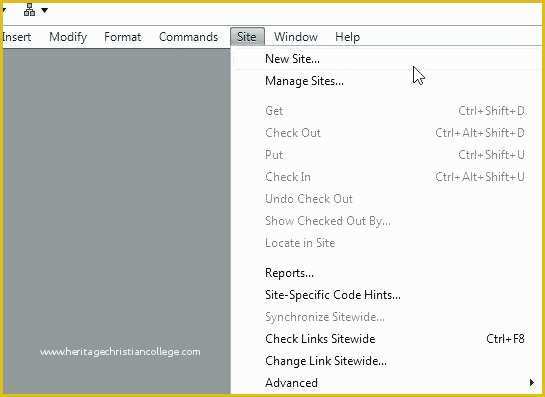Viewport: 545px width, 397px height.
Task: Open the Modify menu
Action: (x=68, y=37)
